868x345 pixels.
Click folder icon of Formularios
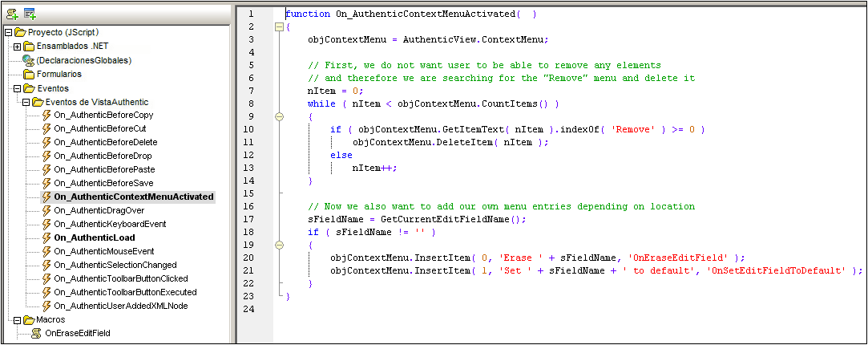tap(29, 74)
